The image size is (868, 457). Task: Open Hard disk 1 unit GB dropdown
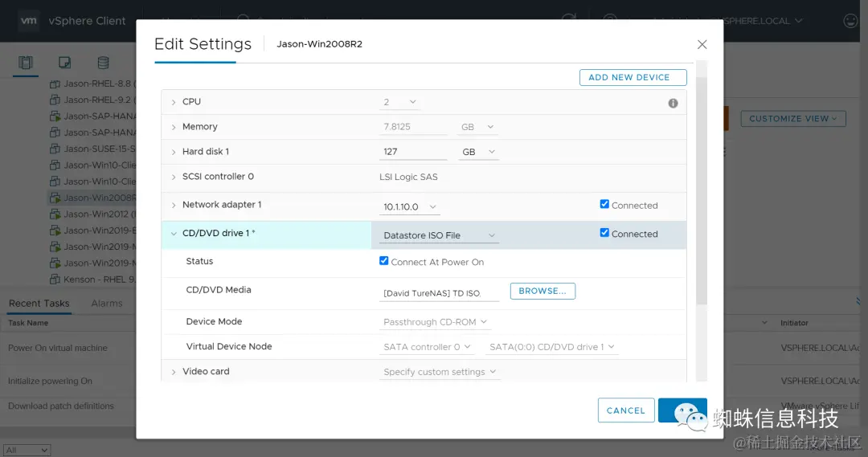point(477,152)
